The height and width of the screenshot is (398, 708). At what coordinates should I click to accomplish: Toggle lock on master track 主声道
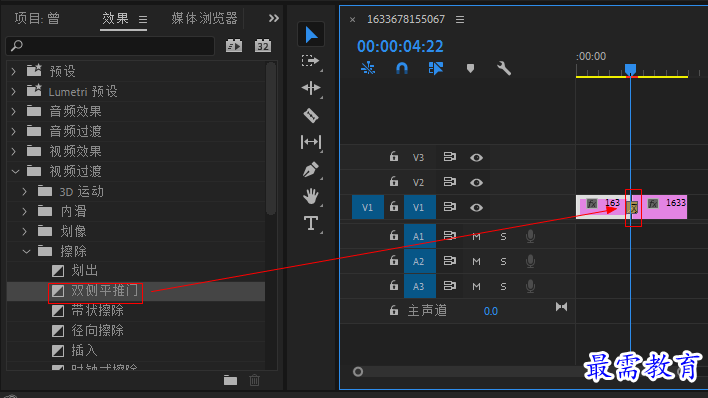(394, 310)
